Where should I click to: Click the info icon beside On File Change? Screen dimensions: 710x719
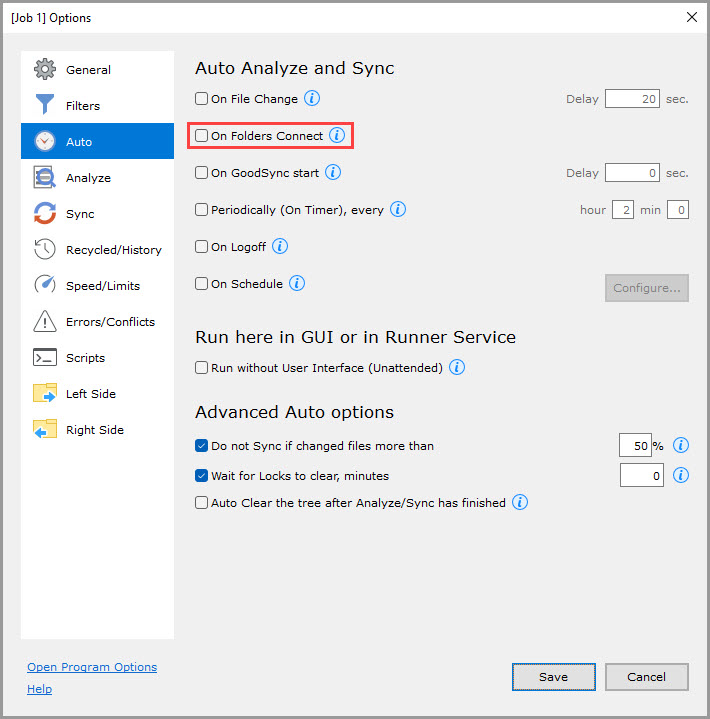point(312,99)
